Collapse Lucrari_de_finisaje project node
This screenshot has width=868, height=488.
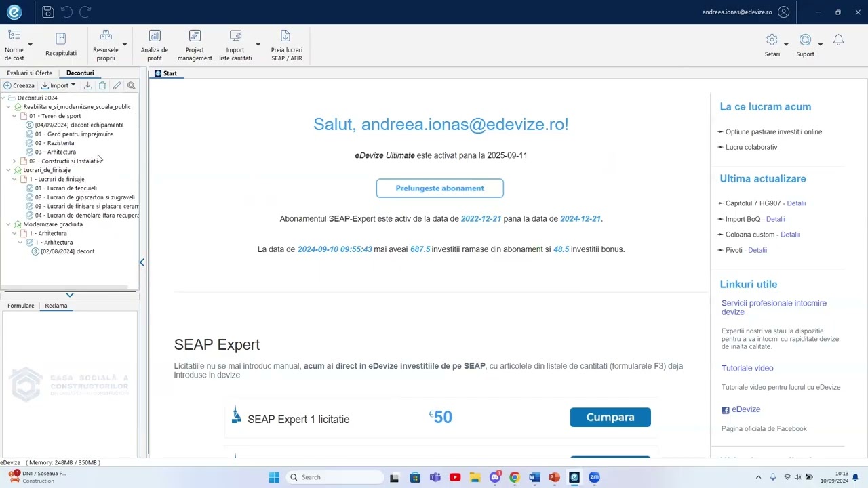click(x=9, y=170)
